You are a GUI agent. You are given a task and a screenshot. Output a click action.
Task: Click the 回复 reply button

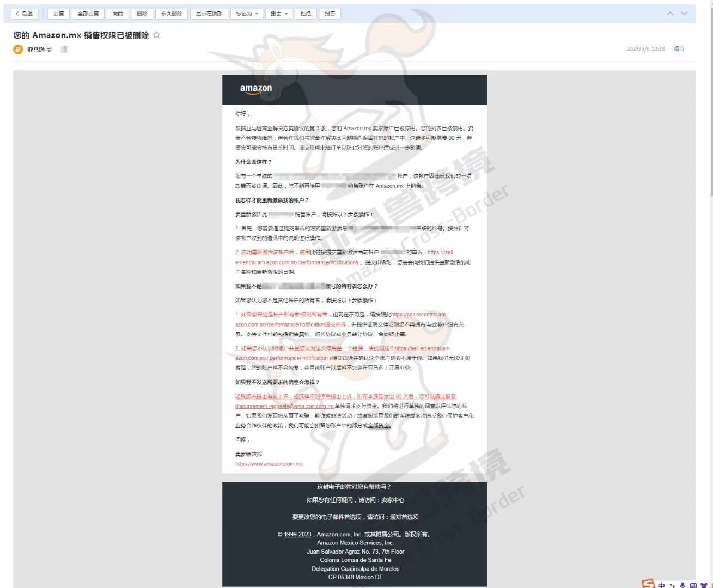pos(58,14)
